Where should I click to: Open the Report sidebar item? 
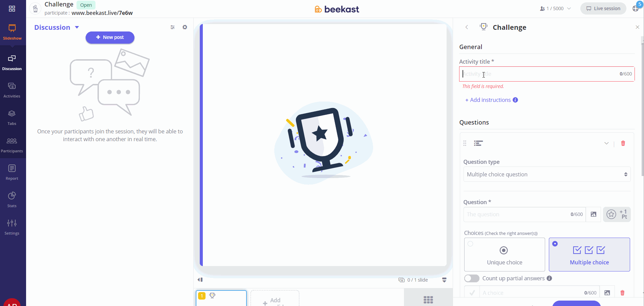point(12,172)
